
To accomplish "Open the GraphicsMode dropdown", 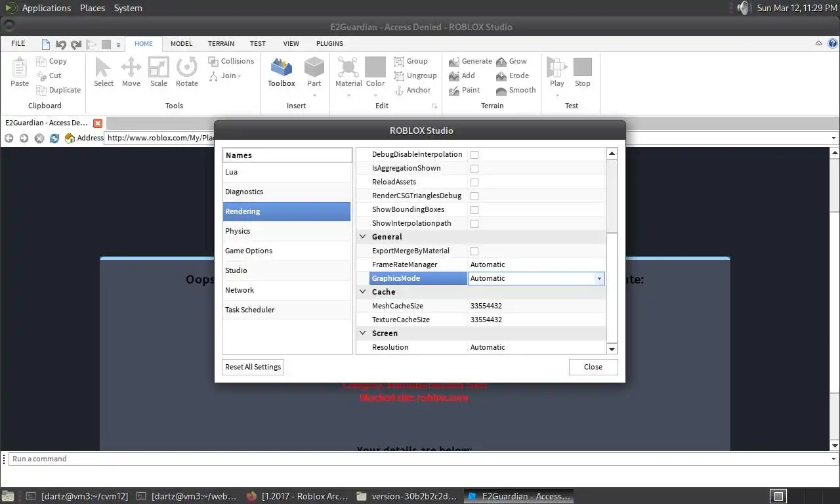I will coord(598,278).
